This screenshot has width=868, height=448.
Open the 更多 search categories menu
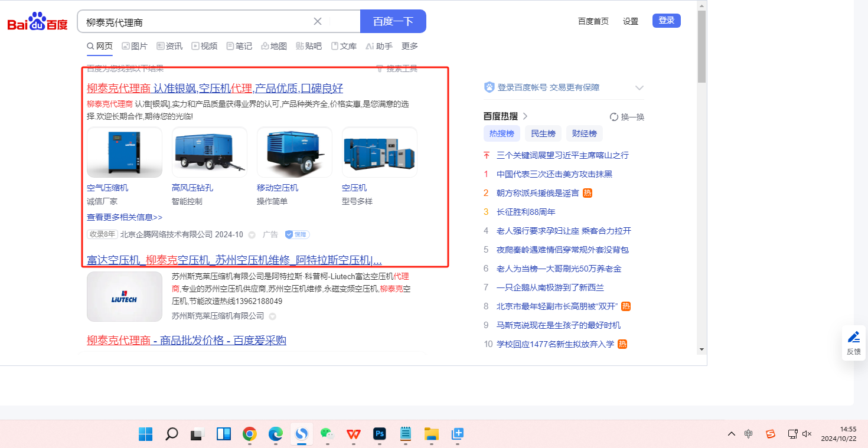pyautogui.click(x=410, y=46)
